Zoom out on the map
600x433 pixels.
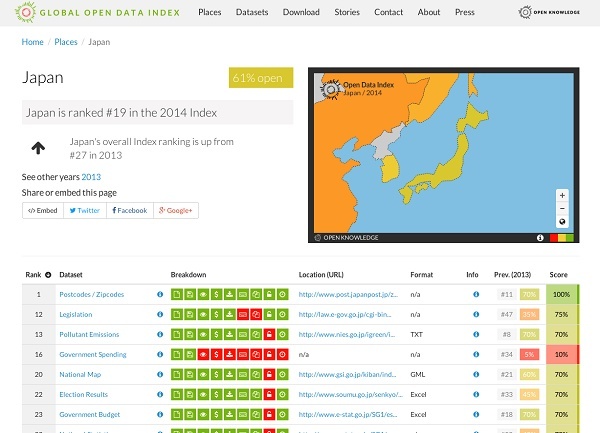pyautogui.click(x=562, y=208)
